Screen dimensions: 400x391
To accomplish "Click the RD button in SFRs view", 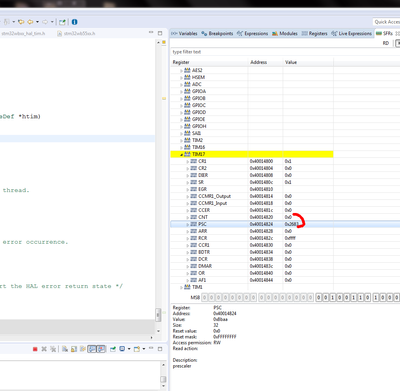I will [x=386, y=43].
